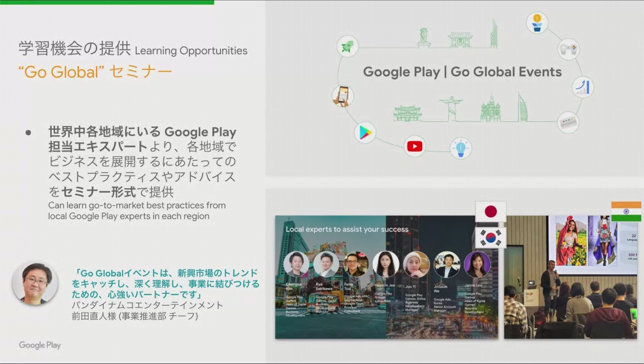Click the blue lightbulb icon
The width and height of the screenshot is (644, 364).
(460, 148)
